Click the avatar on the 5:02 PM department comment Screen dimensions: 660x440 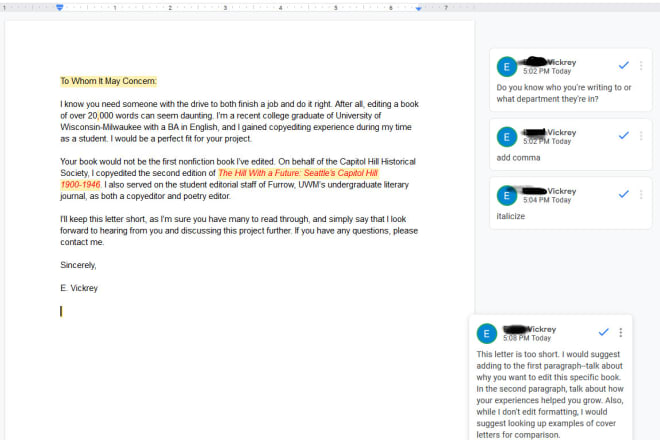click(x=507, y=66)
